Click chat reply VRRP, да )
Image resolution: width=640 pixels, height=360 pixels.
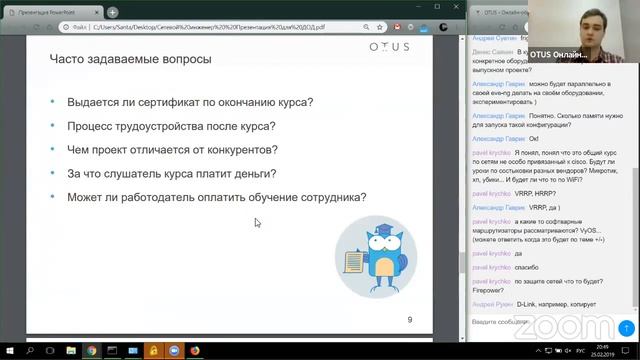tap(544, 207)
